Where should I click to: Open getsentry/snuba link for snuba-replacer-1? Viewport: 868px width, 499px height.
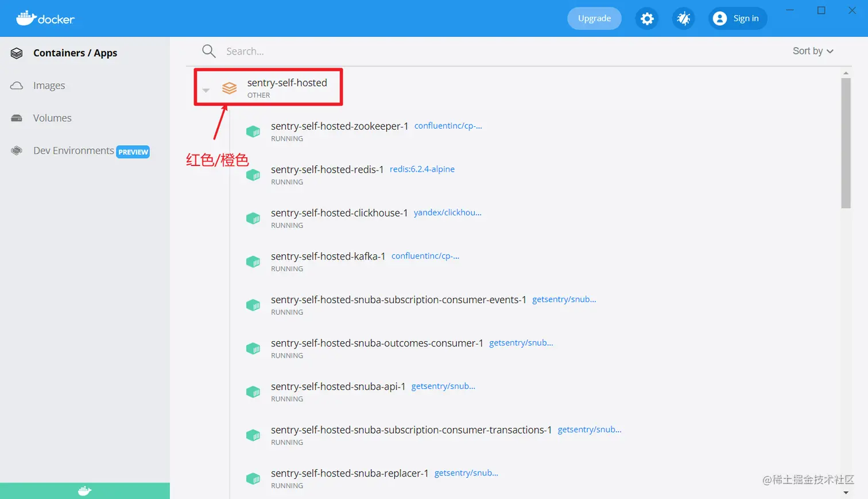pyautogui.click(x=466, y=473)
